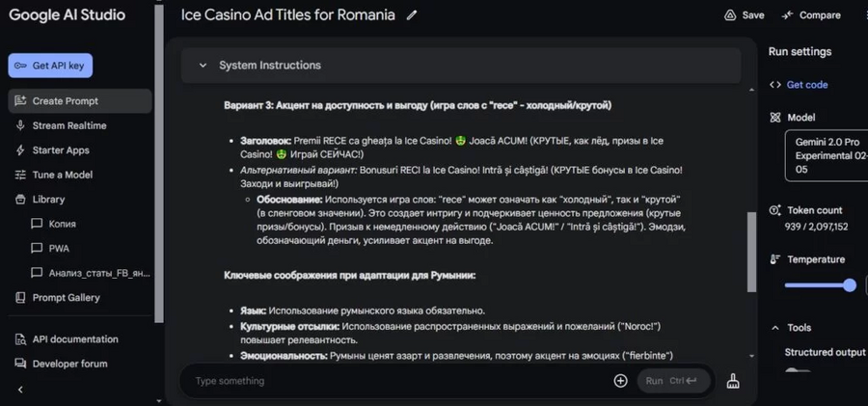The image size is (868, 406).
Task: Click scroll-up arrow of chat scrollbar
Action: point(751,90)
